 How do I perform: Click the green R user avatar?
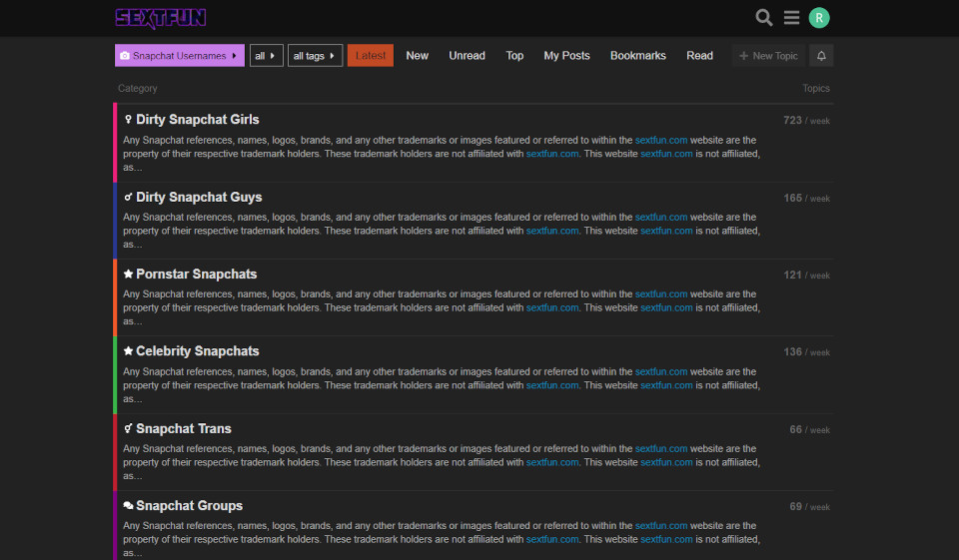pos(819,18)
